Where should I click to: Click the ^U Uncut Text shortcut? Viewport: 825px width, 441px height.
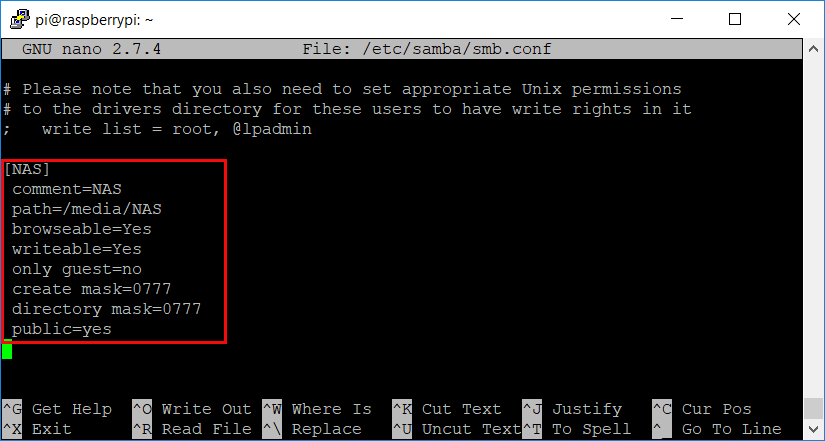click(x=457, y=429)
